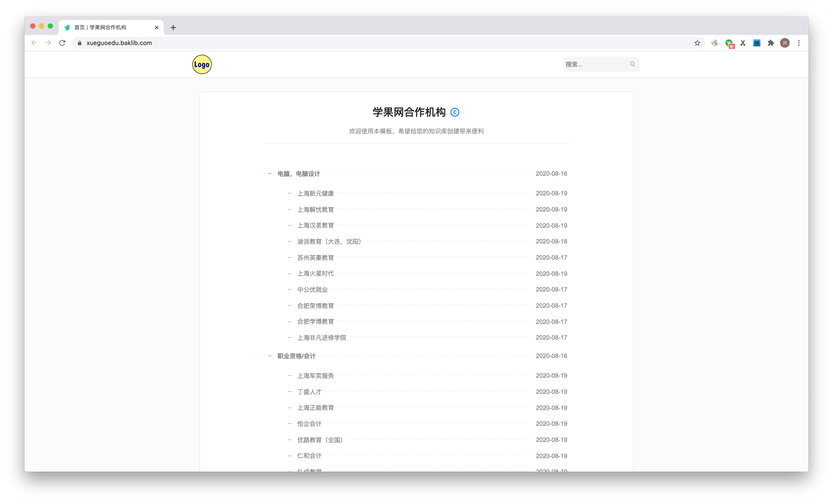
Task: Open the user profile avatar
Action: (785, 43)
